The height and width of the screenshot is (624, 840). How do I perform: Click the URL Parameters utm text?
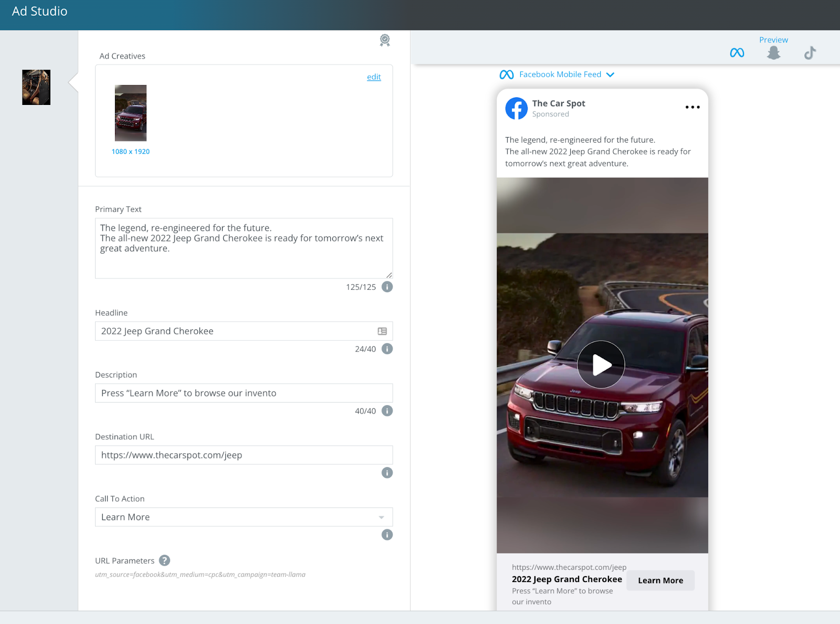pos(200,575)
